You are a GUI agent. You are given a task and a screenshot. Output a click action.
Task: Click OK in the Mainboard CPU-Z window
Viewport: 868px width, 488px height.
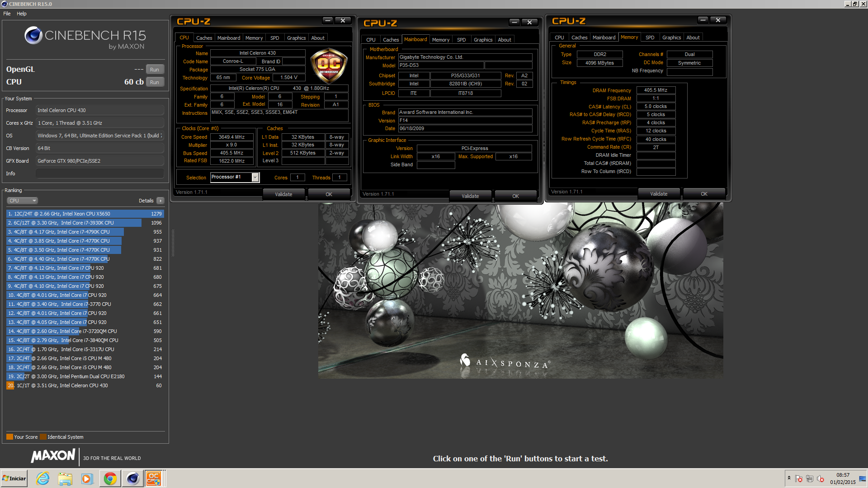pos(516,196)
